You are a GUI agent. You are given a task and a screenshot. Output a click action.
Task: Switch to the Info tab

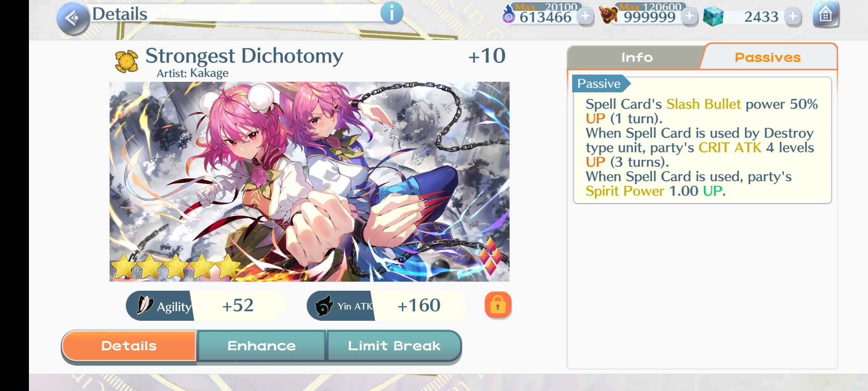point(637,57)
